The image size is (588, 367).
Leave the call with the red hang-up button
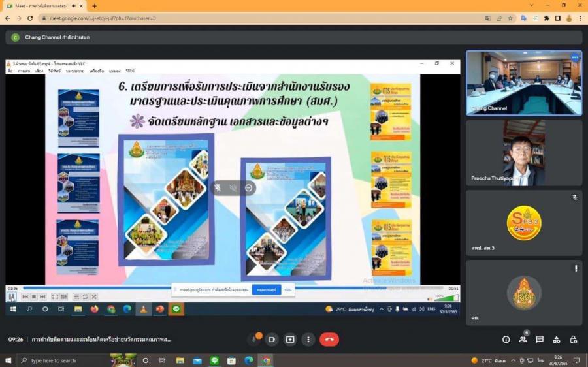click(x=329, y=340)
